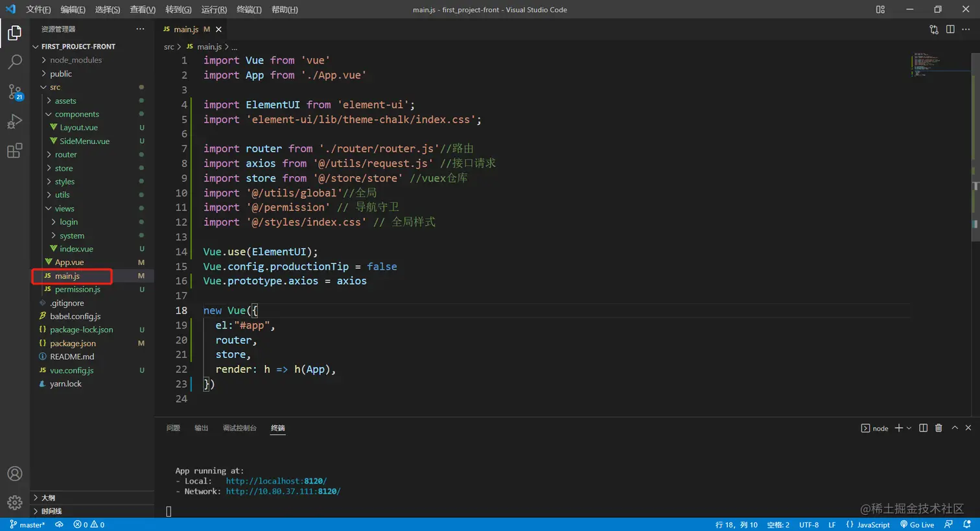980x531 pixels.
Task: Close the main.js editor tab
Action: pyautogui.click(x=218, y=29)
